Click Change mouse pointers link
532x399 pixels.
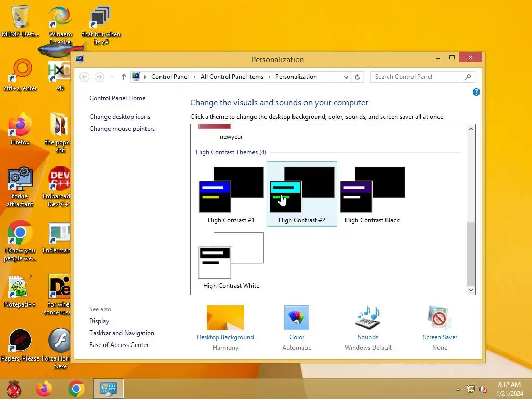click(122, 129)
